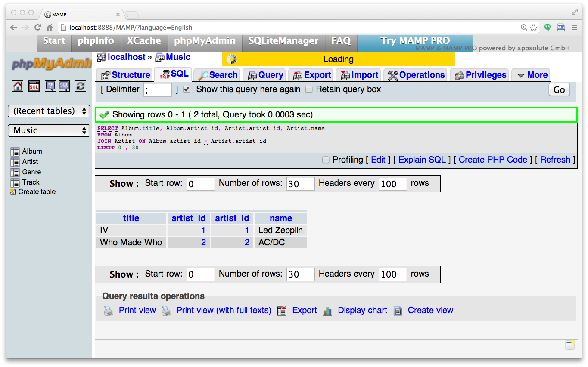Open the Recent tables dropdown
This screenshot has width=588, height=367.
pos(49,111)
